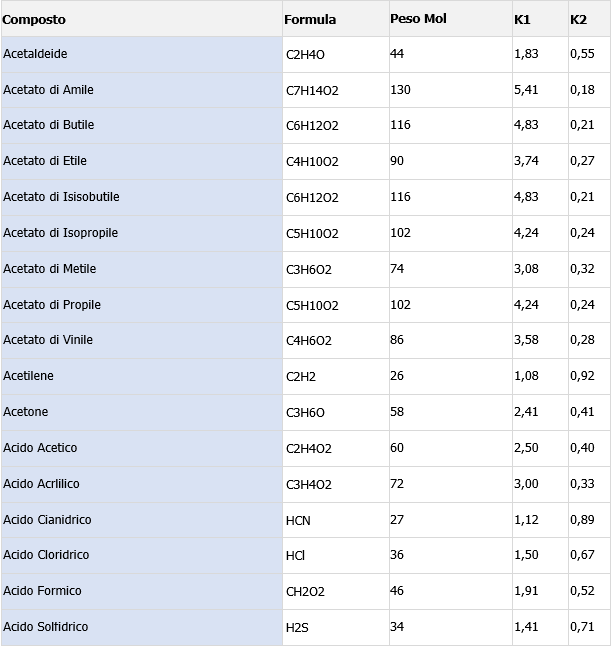612x646 pixels.
Task: Click the Peso Mol column header
Action: (x=418, y=19)
